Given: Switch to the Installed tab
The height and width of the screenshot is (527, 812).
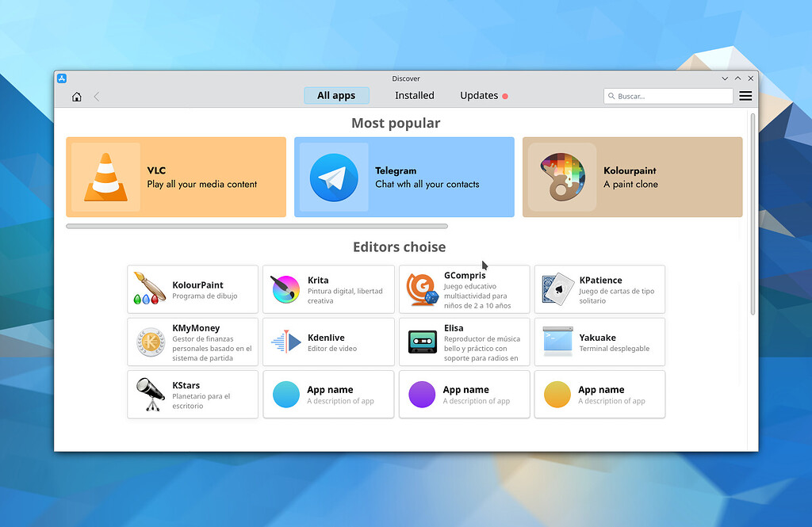Looking at the screenshot, I should coord(415,95).
